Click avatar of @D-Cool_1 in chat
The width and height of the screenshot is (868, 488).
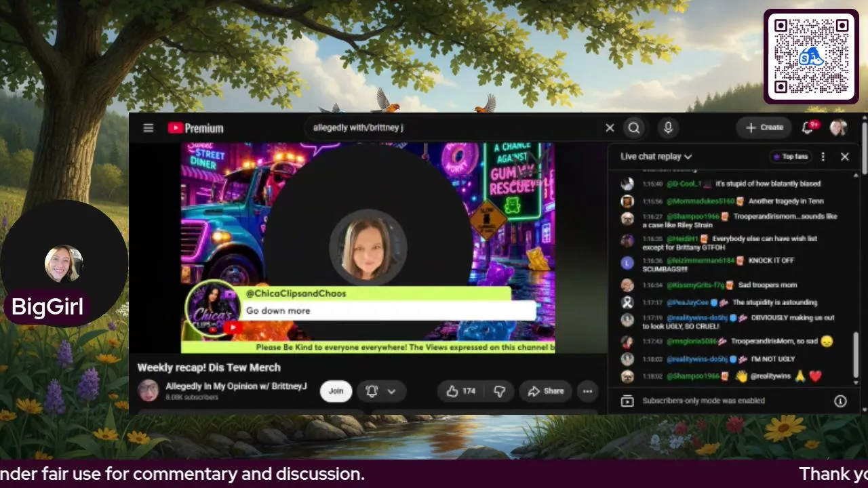tap(627, 184)
